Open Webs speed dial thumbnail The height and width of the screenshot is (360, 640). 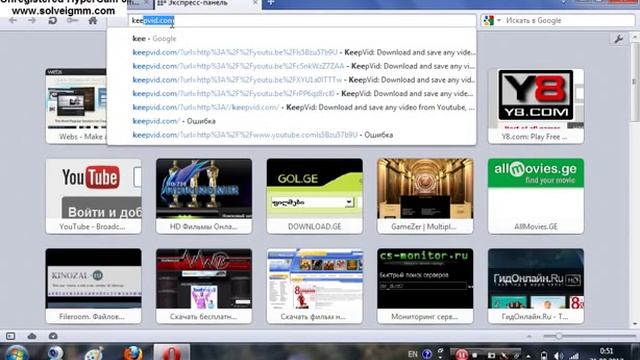(76, 106)
